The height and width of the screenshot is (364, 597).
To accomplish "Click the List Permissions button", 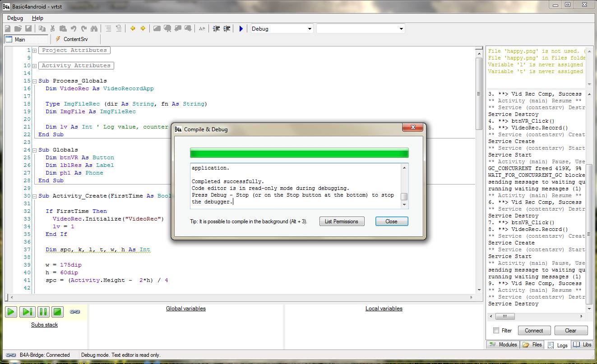I will coord(342,221).
